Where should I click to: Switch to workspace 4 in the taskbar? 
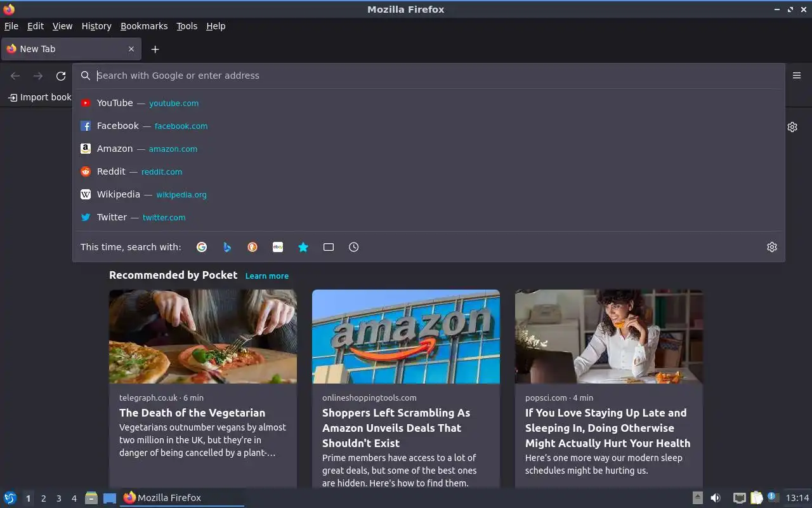point(74,498)
